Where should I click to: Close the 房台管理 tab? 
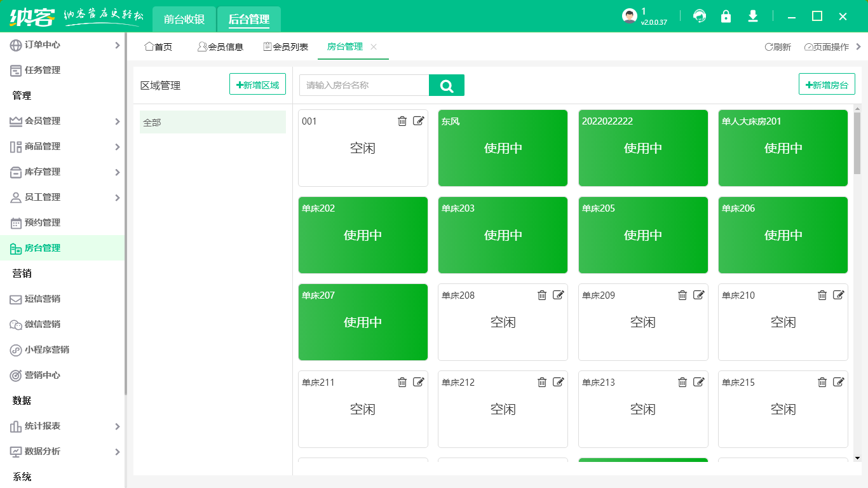pyautogui.click(x=374, y=47)
